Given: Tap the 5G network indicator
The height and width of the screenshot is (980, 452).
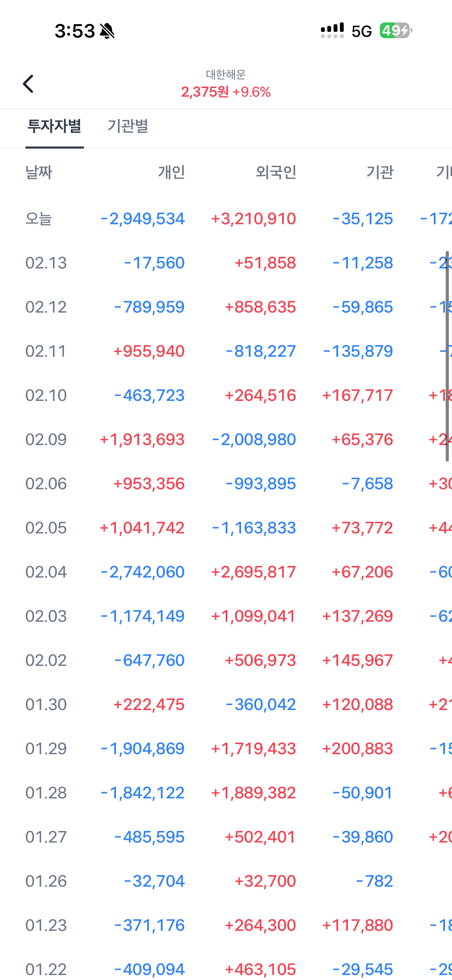Looking at the screenshot, I should (362, 31).
